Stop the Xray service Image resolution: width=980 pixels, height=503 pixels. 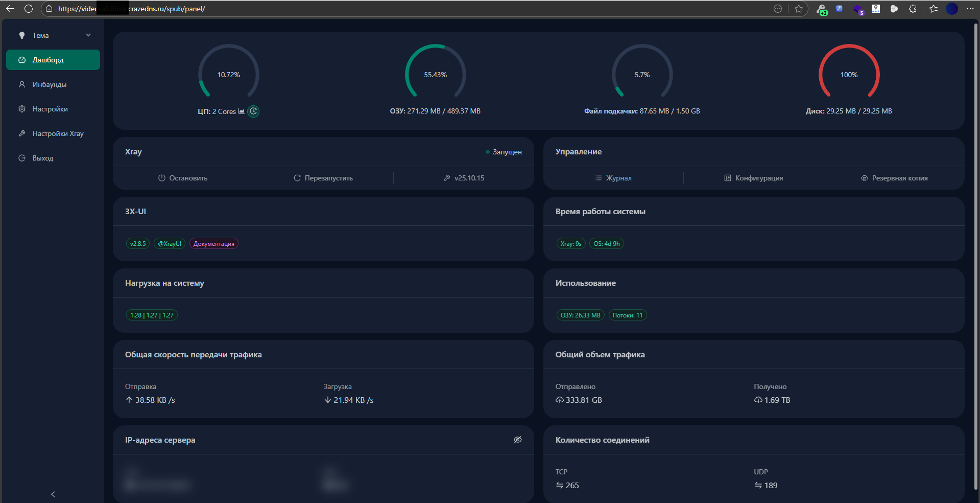pyautogui.click(x=183, y=178)
